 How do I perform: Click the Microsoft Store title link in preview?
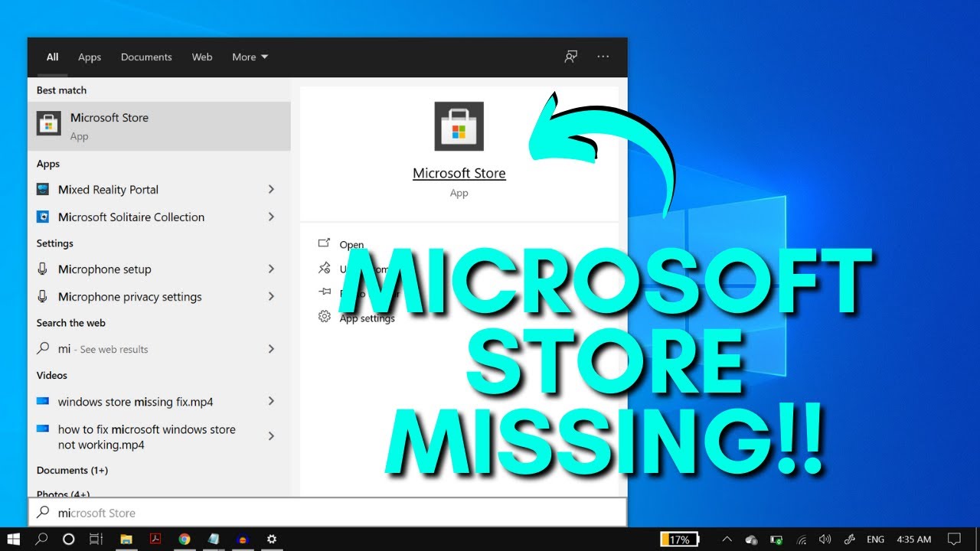coord(459,173)
